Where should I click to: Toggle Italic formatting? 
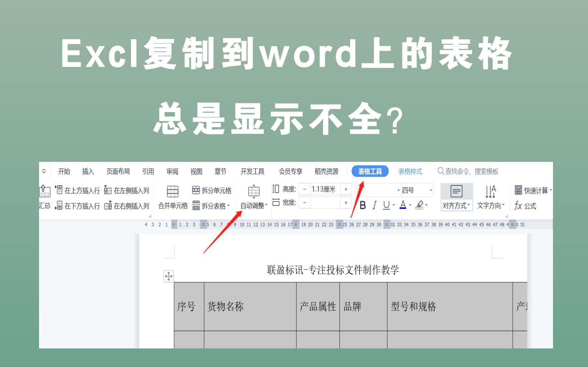[375, 205]
